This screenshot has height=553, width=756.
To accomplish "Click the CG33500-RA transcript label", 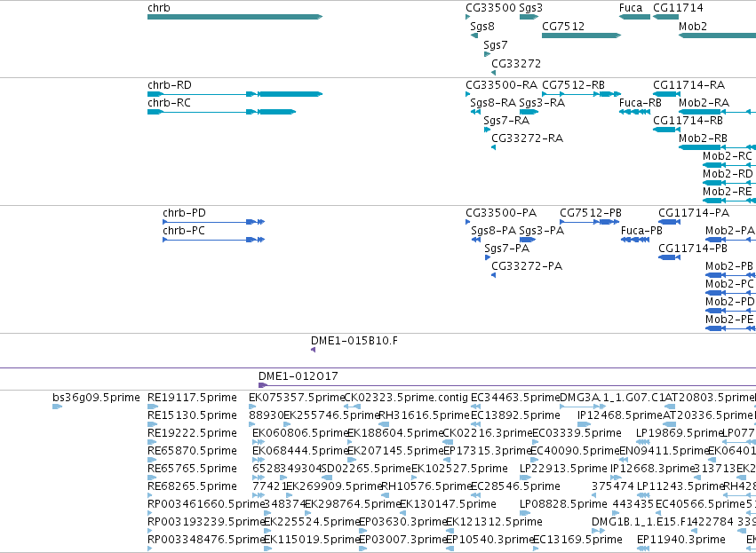I will [x=501, y=85].
